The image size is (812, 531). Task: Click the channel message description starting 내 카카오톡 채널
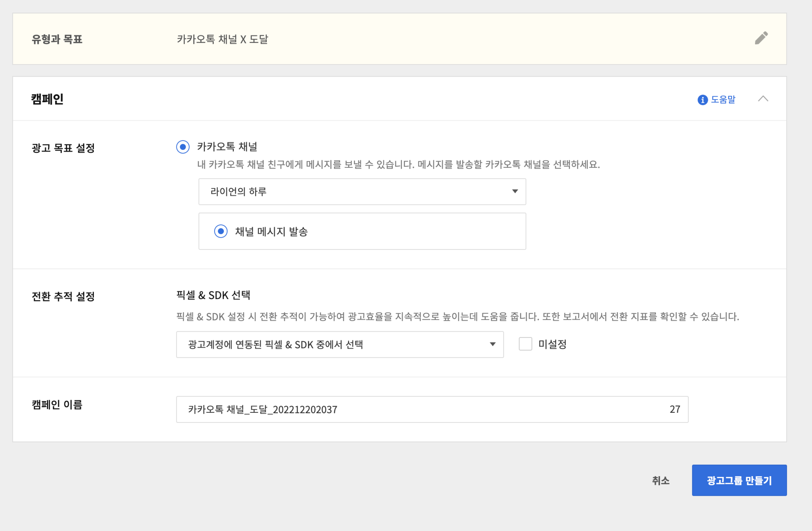pos(398,165)
